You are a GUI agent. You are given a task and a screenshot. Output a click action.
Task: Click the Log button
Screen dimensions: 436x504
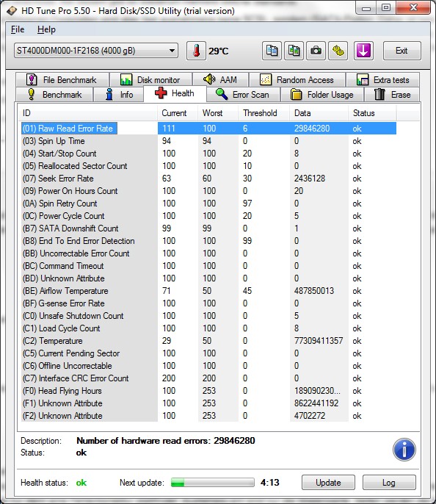click(x=389, y=483)
